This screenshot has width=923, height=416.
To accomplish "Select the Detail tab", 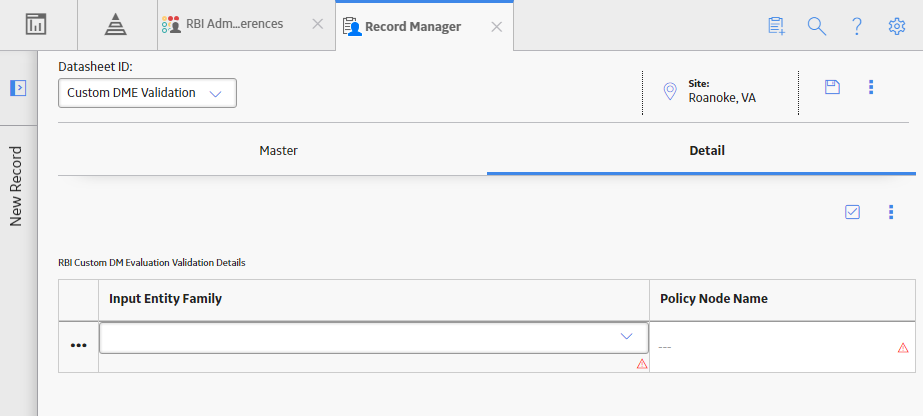I will 707,151.
